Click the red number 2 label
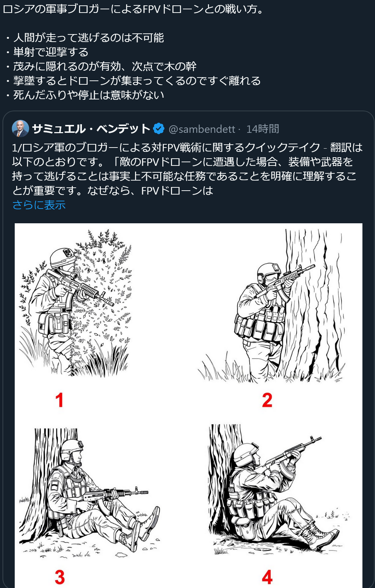This screenshot has height=588, width=375. coord(267,400)
